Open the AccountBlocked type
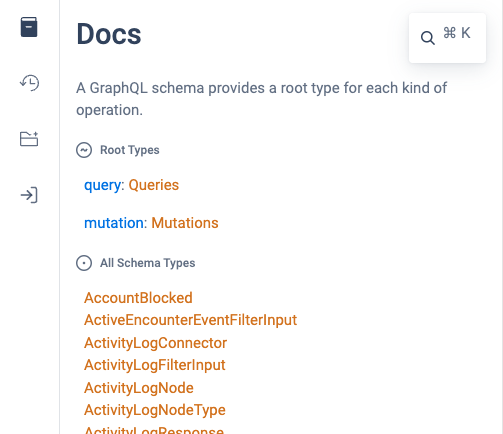503x434 pixels. (x=138, y=298)
